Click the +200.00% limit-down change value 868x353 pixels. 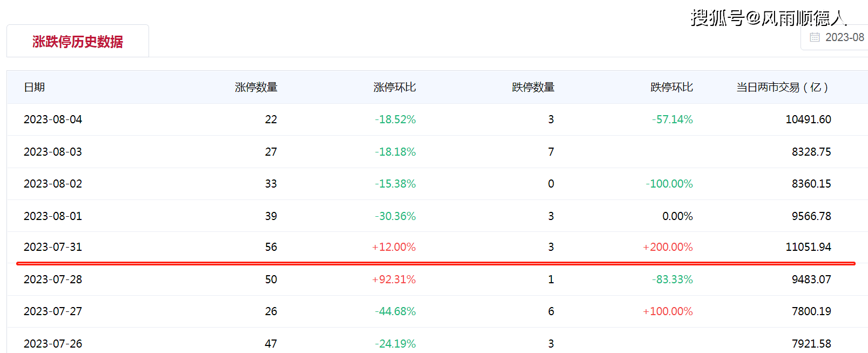point(668,247)
